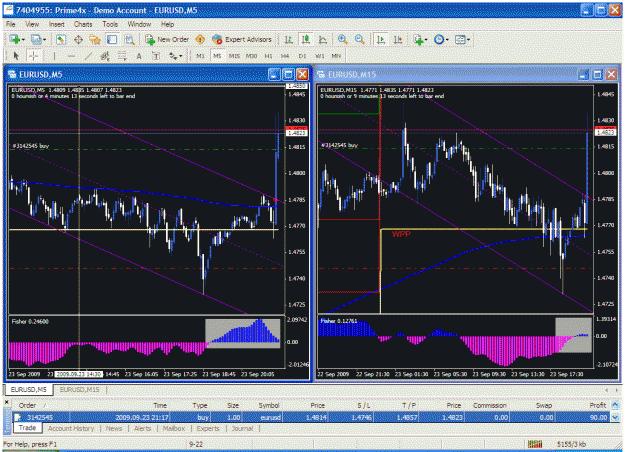Toggle the Data Window crosshair-target icon

[x=78, y=39]
